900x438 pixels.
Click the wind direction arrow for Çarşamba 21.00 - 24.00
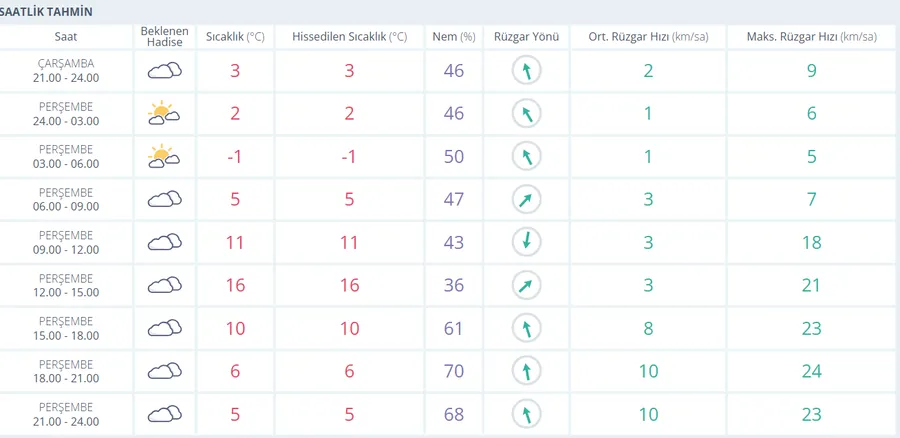click(x=526, y=70)
